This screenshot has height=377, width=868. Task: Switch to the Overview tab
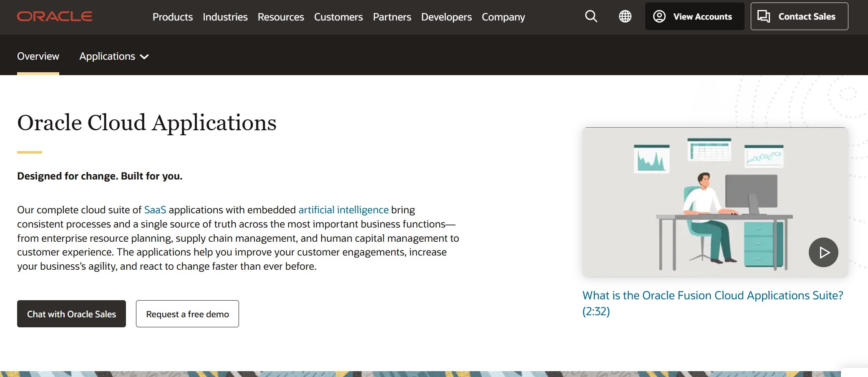38,56
